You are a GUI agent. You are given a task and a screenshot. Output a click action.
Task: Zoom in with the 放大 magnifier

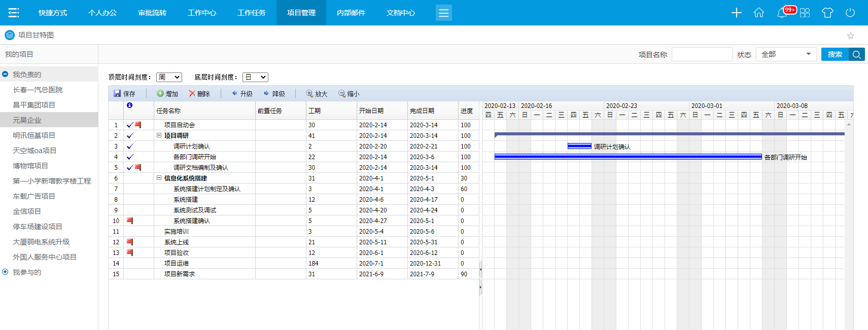point(309,94)
